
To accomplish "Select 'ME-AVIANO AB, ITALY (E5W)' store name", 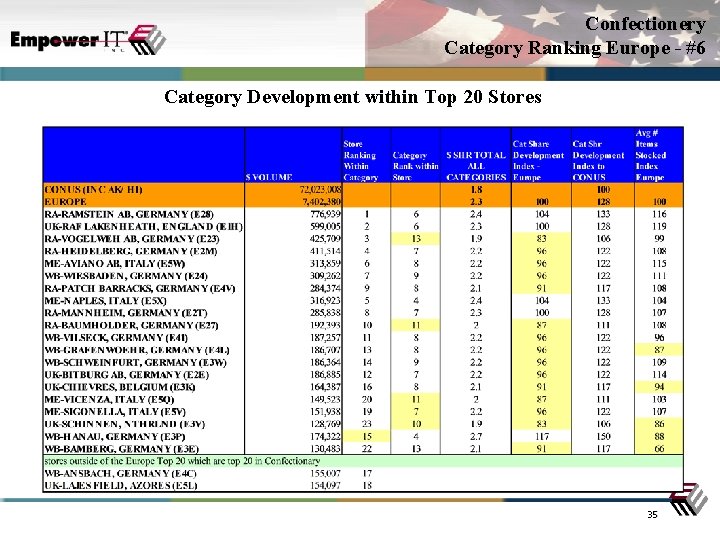I will coord(115,264).
